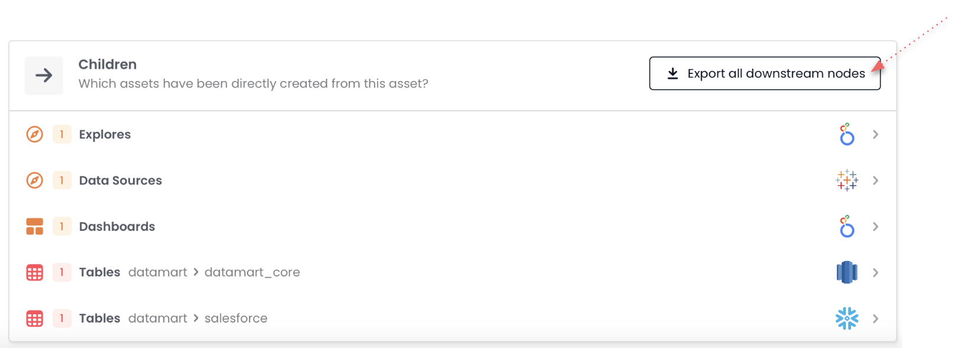This screenshot has height=348, width=980.
Task: Click the datamart_core table grid icon
Action: tap(35, 272)
